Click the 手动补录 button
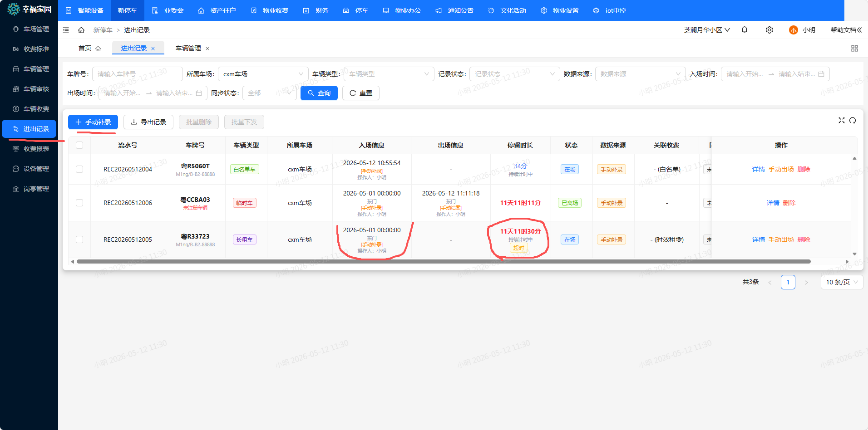 point(93,122)
